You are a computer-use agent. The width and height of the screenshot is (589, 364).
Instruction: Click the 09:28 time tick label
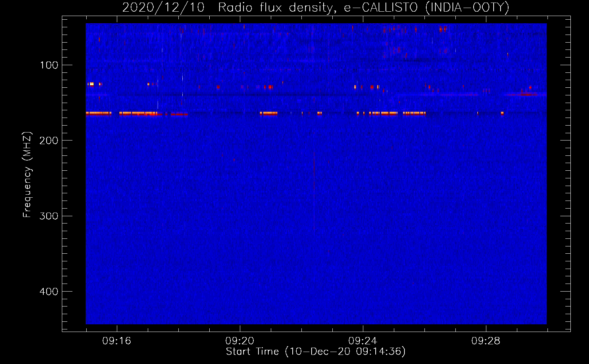(486, 341)
